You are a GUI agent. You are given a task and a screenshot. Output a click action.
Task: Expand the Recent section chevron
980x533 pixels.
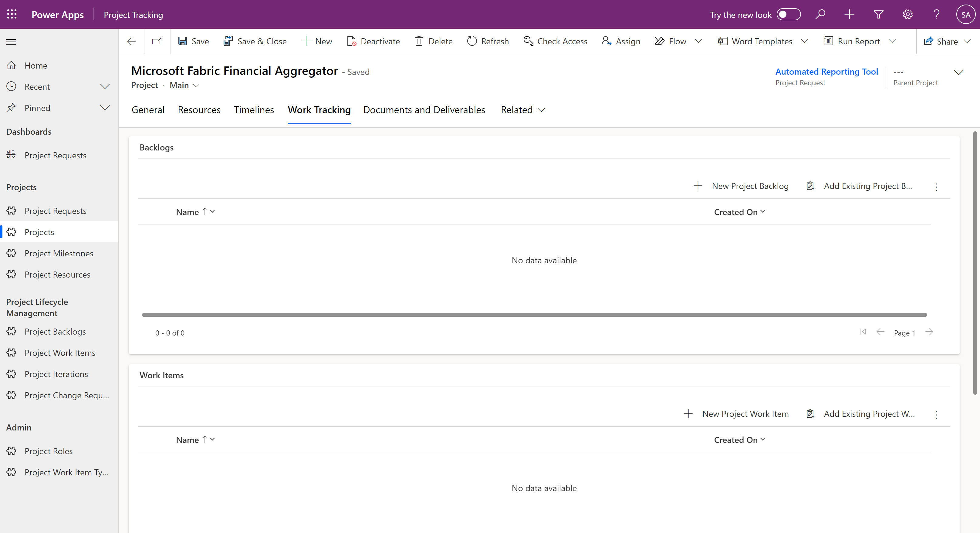(x=105, y=87)
